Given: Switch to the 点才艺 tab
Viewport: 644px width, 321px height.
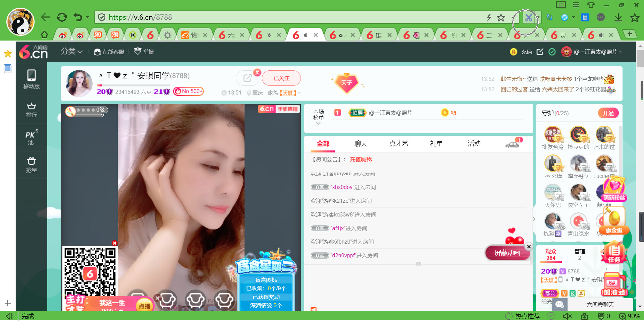Looking at the screenshot, I should click(x=398, y=144).
